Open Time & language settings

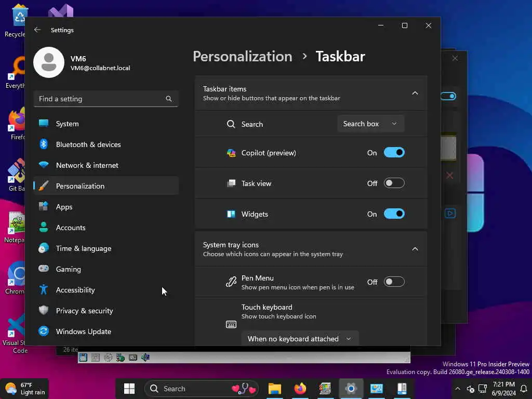click(x=106, y=248)
